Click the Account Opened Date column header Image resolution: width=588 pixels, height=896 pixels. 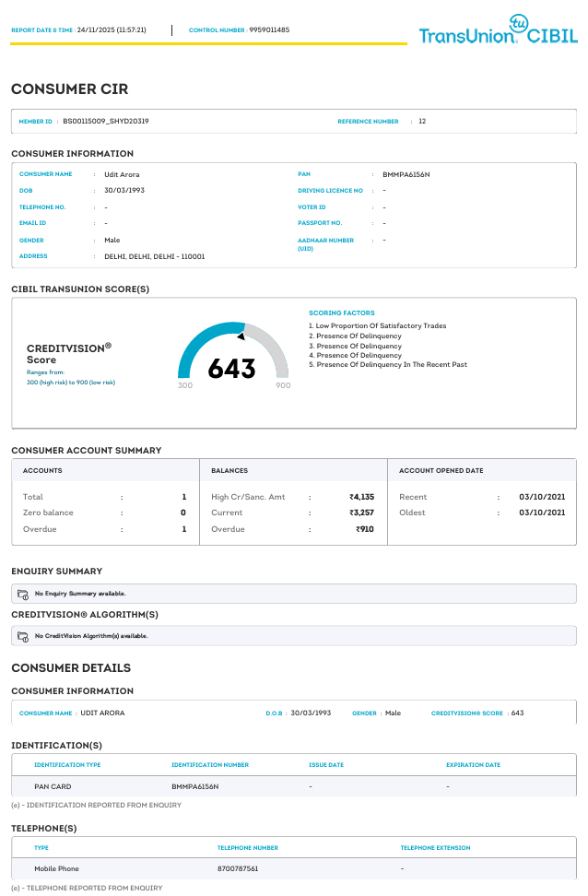pos(441,470)
